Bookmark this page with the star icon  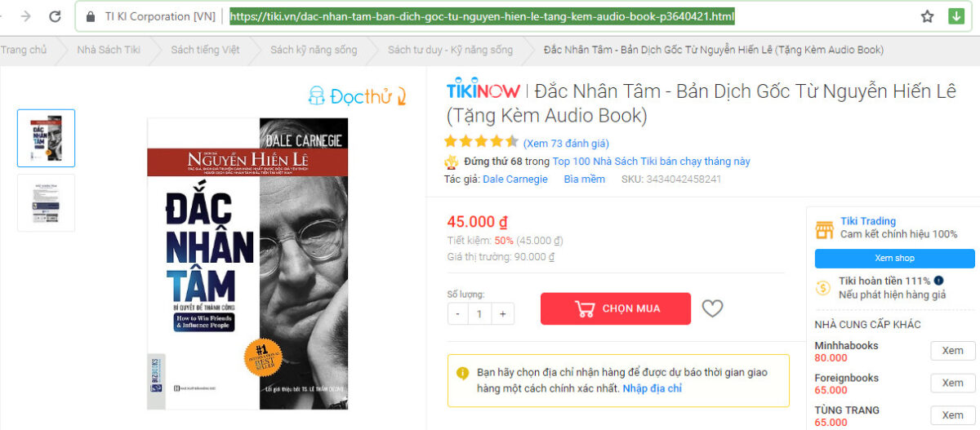(927, 16)
